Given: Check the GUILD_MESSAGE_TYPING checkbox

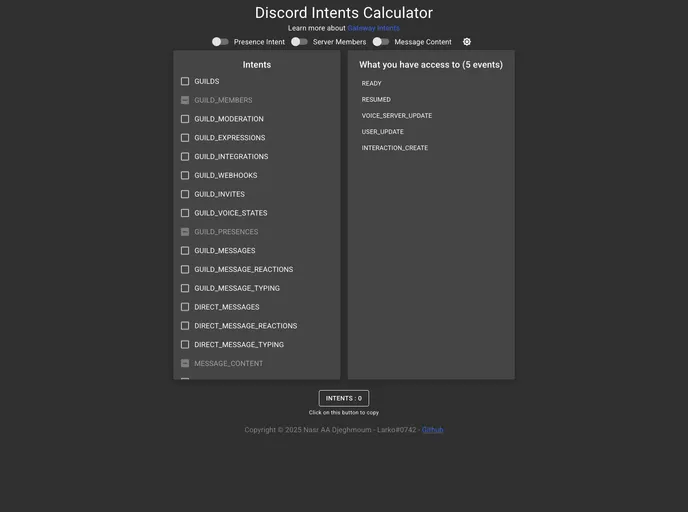Looking at the screenshot, I should [185, 288].
